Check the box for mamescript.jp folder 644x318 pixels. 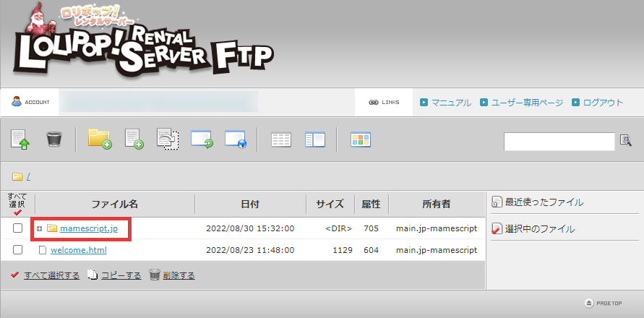(18, 228)
